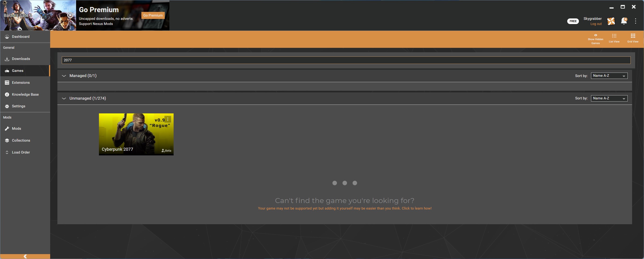
Task: Click the Knowledge Base info icon
Action: coord(7,94)
